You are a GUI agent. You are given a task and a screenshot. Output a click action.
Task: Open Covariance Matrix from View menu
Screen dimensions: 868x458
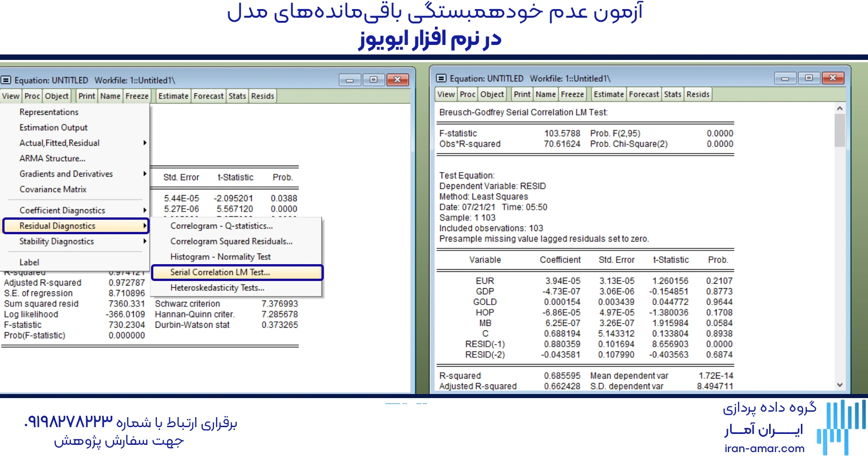(x=53, y=189)
